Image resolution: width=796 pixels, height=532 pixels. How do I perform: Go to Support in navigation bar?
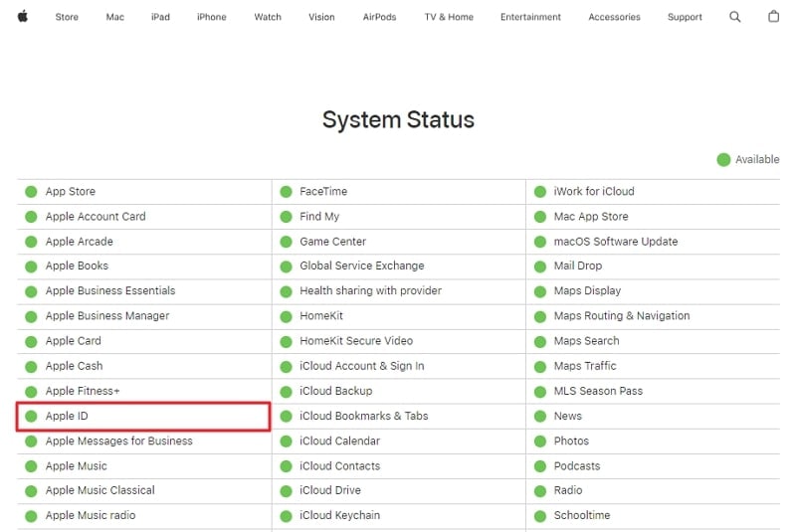[685, 17]
